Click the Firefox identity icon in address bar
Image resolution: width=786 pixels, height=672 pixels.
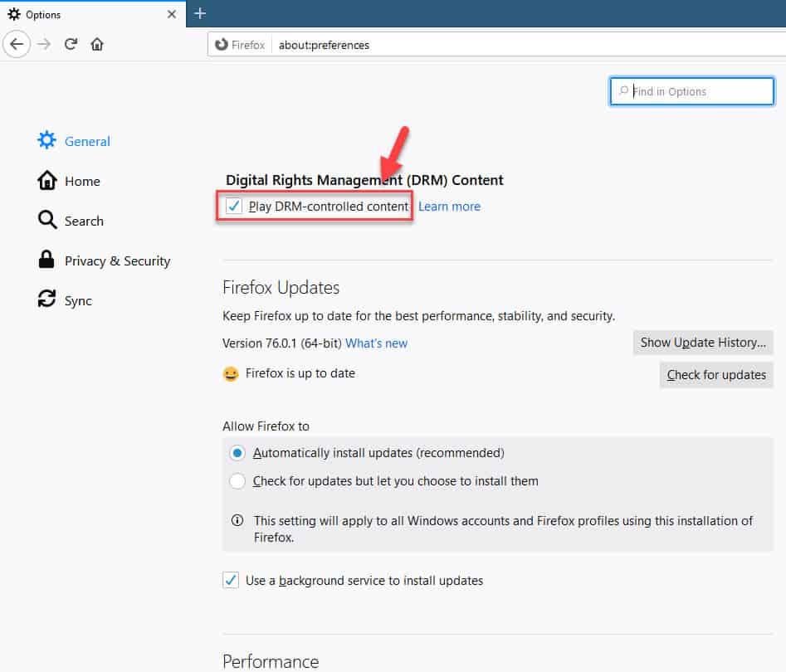[x=221, y=45]
